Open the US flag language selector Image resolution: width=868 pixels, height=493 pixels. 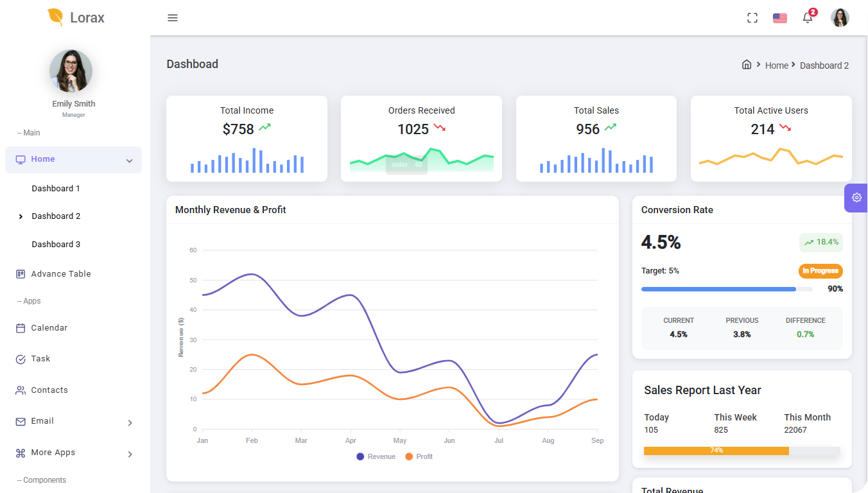coord(780,18)
